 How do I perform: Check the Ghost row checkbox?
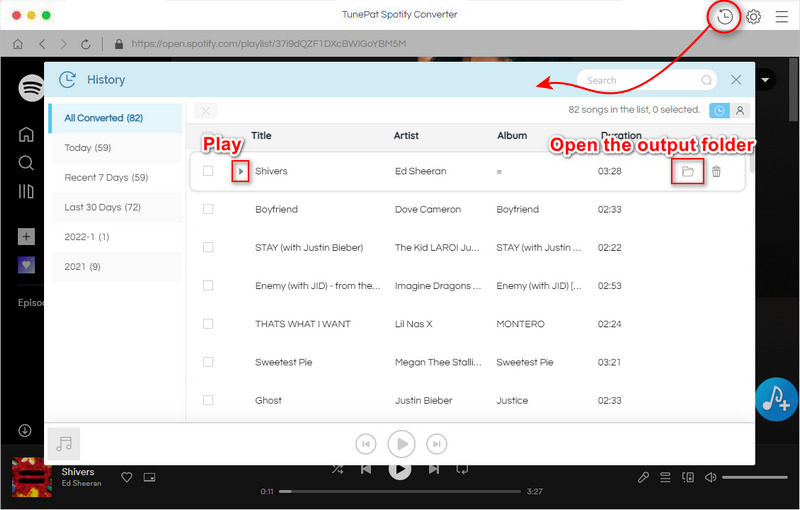(x=208, y=400)
